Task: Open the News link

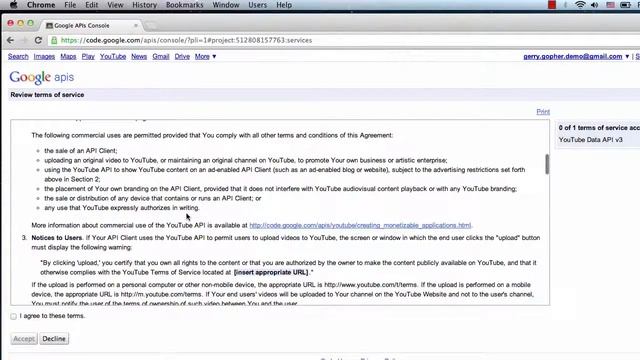Action: 139,56
